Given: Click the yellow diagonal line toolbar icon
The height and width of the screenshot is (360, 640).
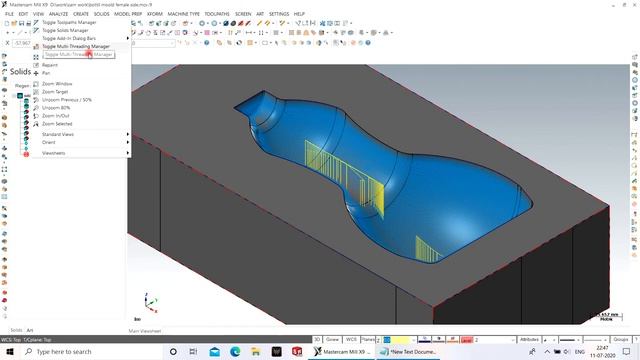Looking at the screenshot, I should (259, 23).
